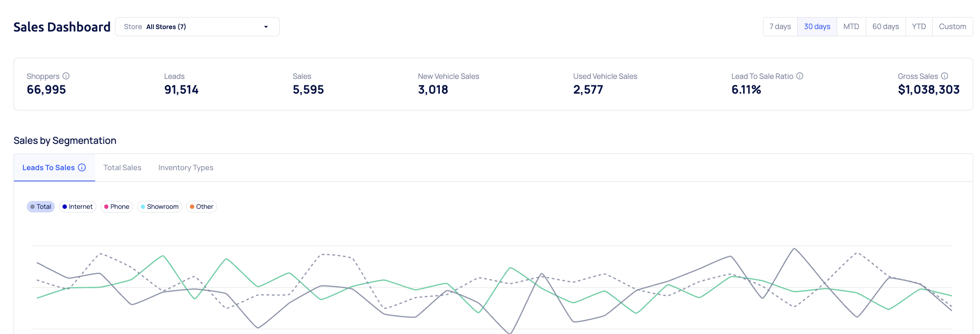Open the Custom date range option

(952, 27)
